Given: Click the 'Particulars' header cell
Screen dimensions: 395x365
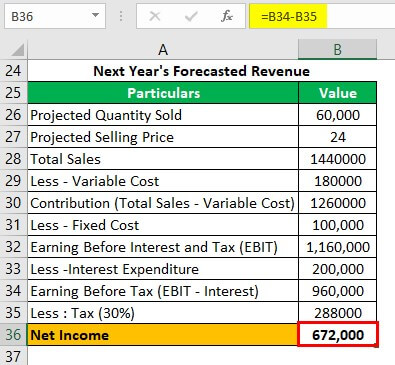Looking at the screenshot, I should pyautogui.click(x=163, y=93).
